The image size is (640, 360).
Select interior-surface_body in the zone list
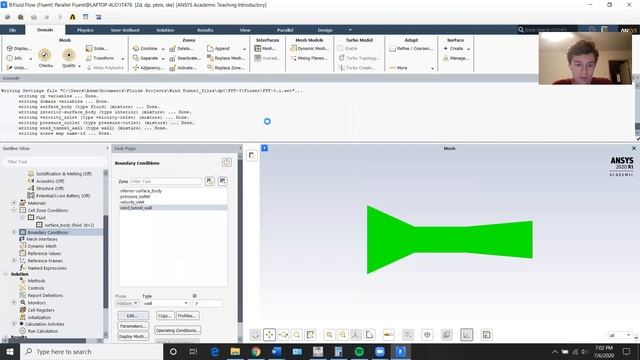coord(141,191)
